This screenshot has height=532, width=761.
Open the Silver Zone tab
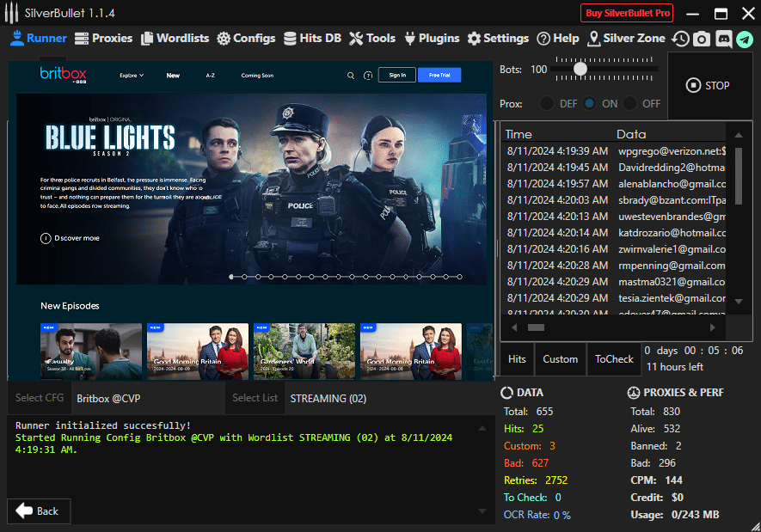pos(626,39)
